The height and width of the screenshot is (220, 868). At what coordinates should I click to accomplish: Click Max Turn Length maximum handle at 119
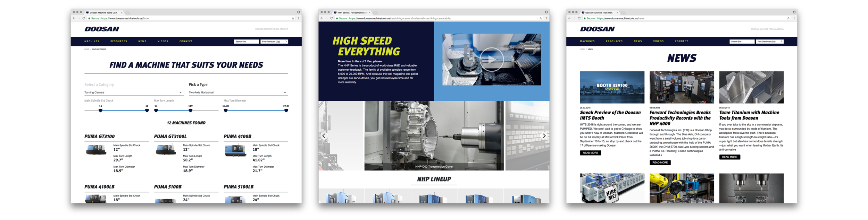(190, 111)
